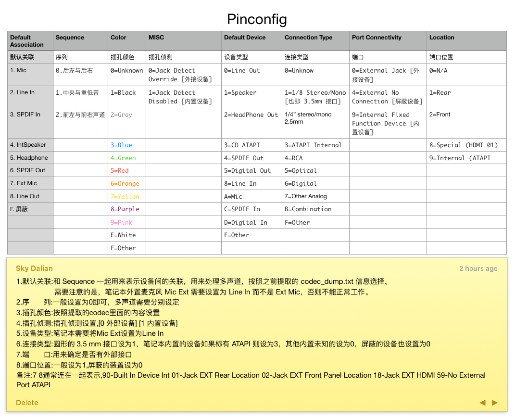This screenshot has width=515, height=420.
Task: Click the '0.后左与后右' sequence cell
Action: pyautogui.click(x=80, y=75)
